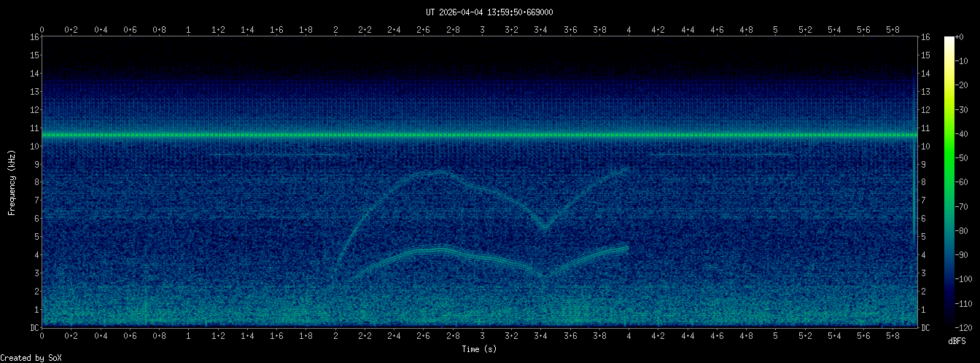Click the "Time (s)" axis label
This screenshot has width=980, height=363.
pos(479,349)
